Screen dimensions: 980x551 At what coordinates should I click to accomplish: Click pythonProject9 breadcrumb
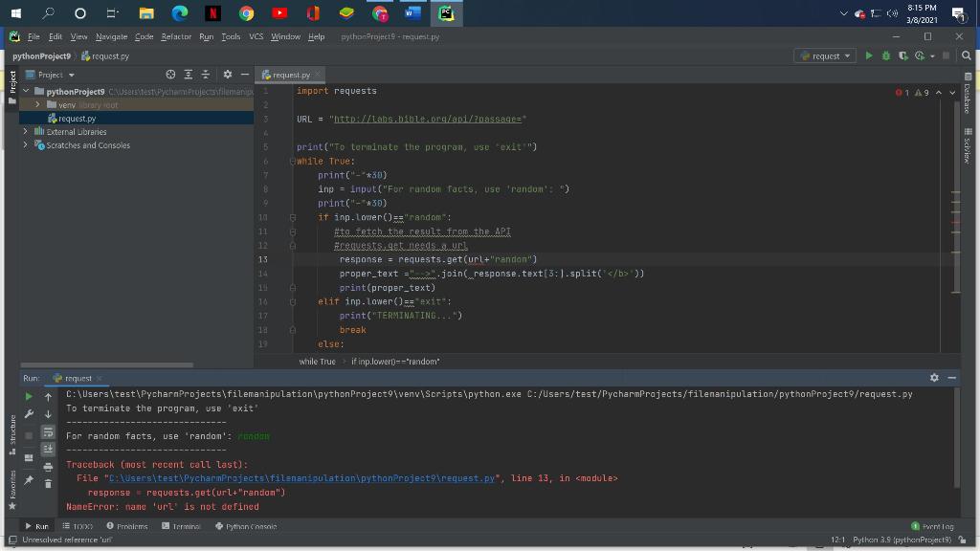41,56
